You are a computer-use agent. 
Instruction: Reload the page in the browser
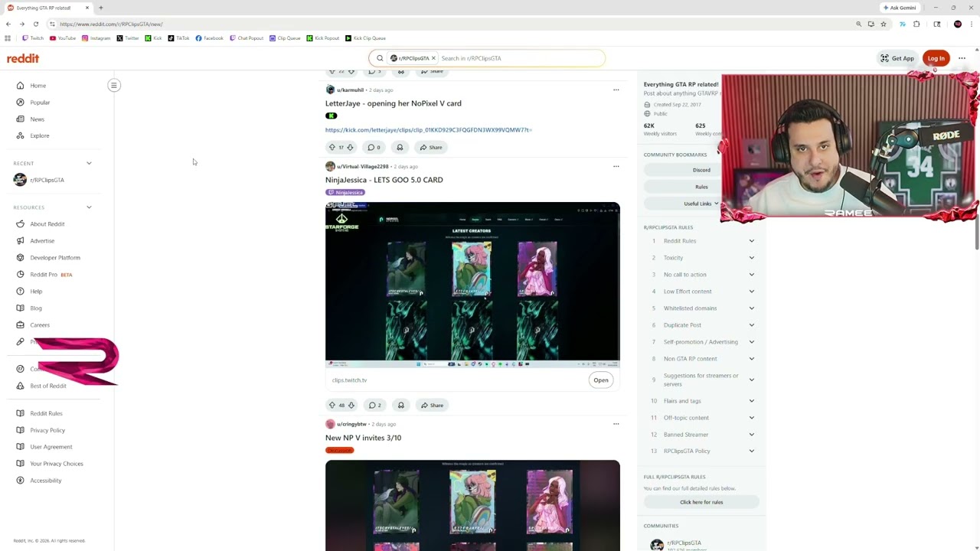point(35,24)
